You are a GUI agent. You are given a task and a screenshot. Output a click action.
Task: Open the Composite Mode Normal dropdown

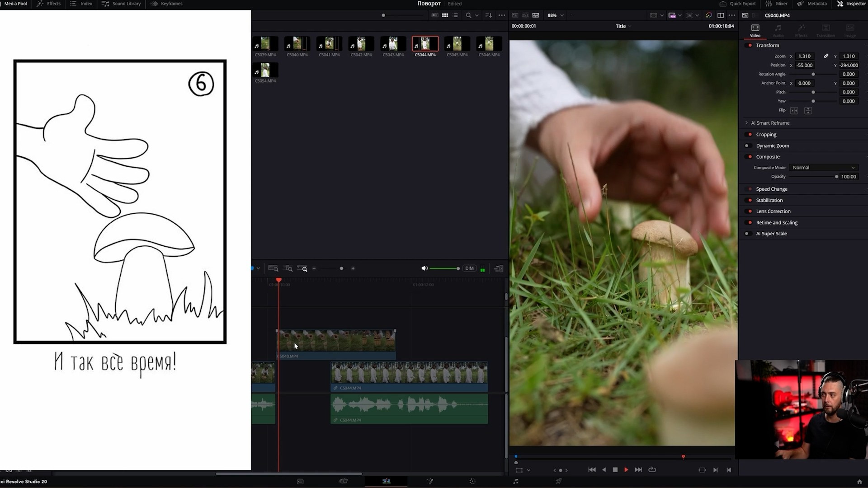click(x=824, y=168)
